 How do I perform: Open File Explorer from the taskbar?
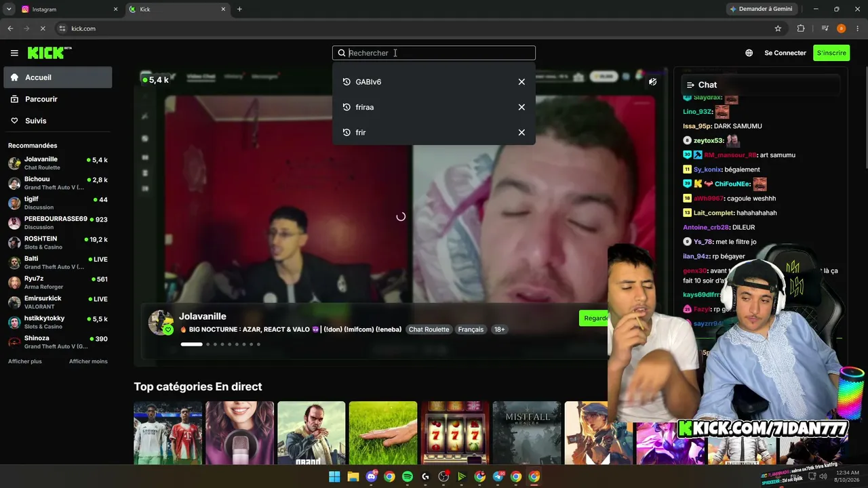coord(353,476)
